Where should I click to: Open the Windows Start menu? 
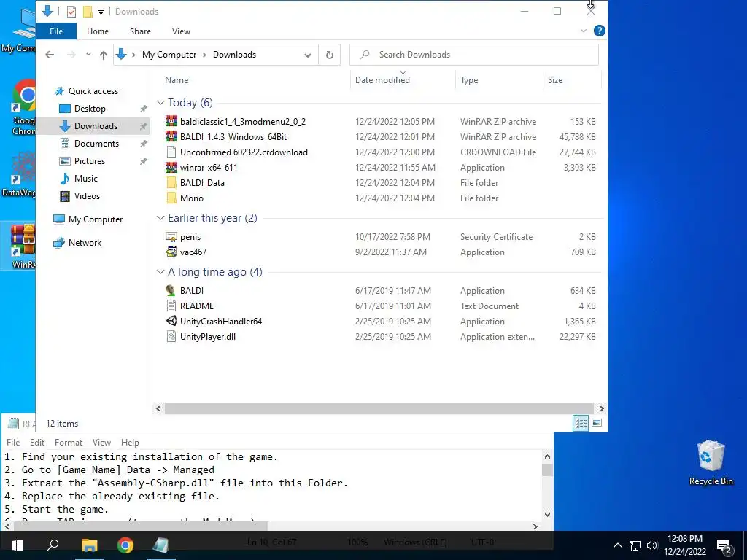pyautogui.click(x=18, y=545)
